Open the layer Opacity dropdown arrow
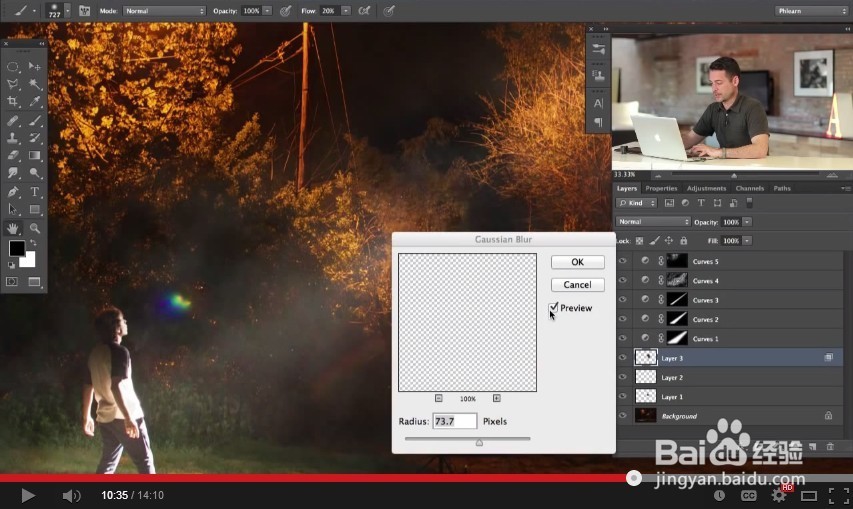The image size is (853, 509). (747, 222)
